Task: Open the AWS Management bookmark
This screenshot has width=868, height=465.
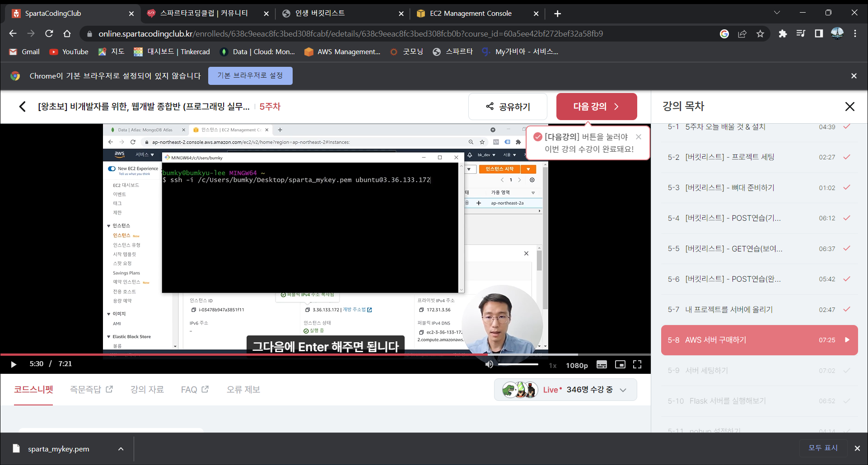Action: click(x=342, y=51)
